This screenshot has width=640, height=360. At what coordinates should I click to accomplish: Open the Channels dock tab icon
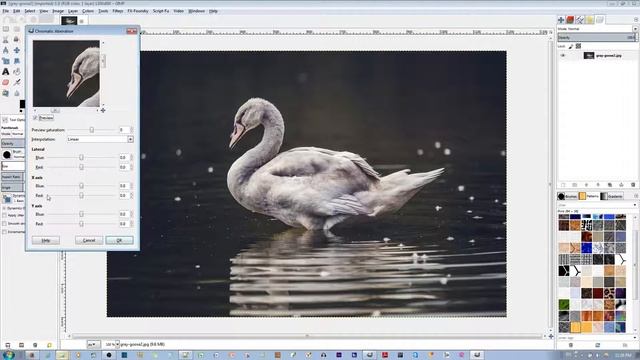570,20
